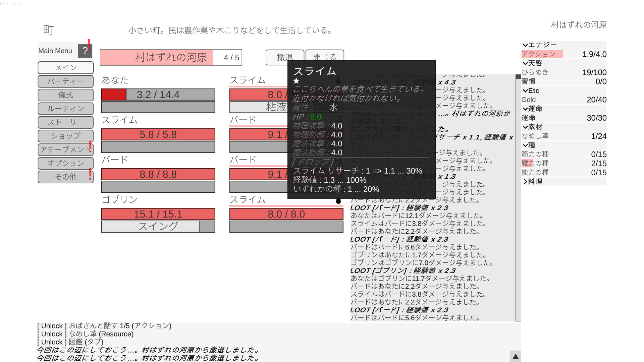Screen dimensions: 644x362
Task: Click the water drop icon beside the bottom スライム
Action: 338,201
